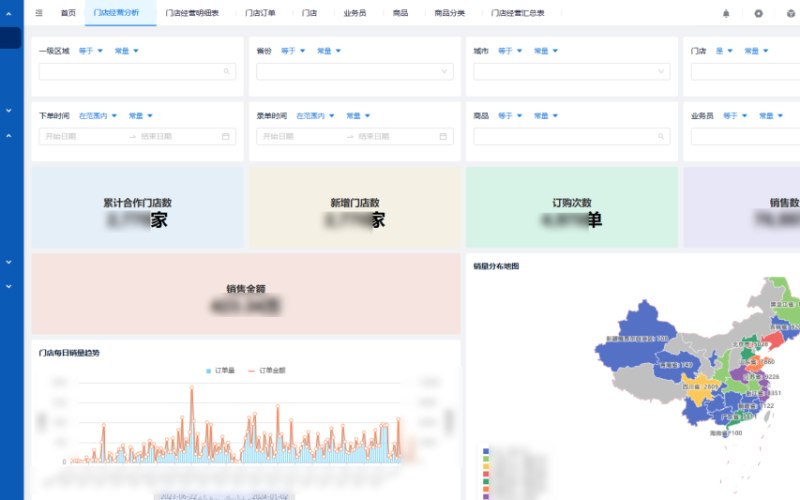
Task: Collapse the topmost sidebar chevron
Action: (9, 14)
